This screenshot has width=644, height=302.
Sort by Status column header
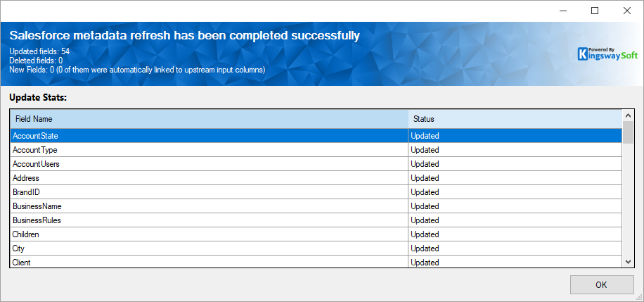(515, 119)
